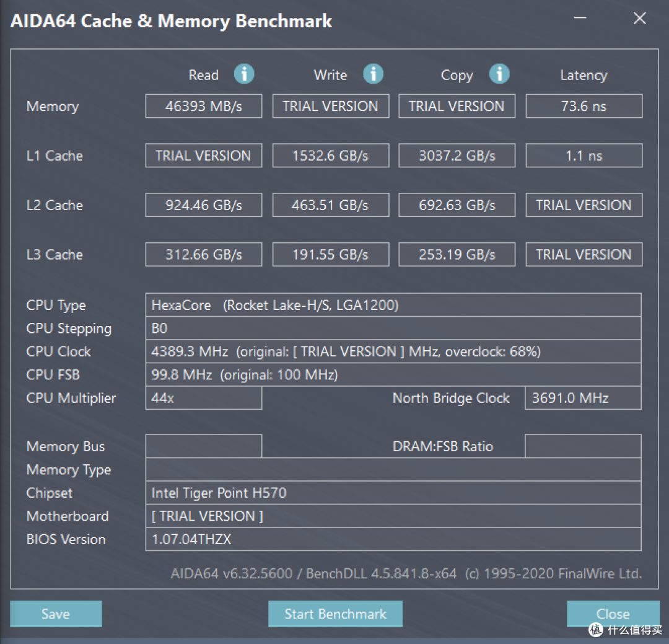
Task: Click the Memory Latency 73.6 ns field
Action: coord(584,106)
